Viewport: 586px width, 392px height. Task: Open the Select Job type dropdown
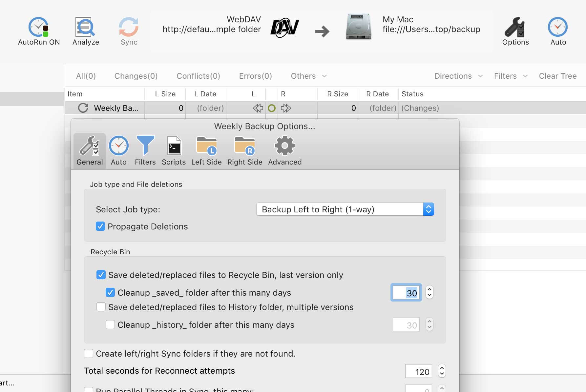345,209
